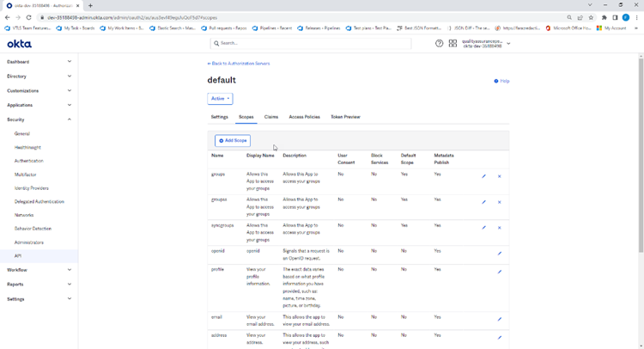The width and height of the screenshot is (644, 349).
Task: Open Identity Providers under Security
Action: pos(32,188)
